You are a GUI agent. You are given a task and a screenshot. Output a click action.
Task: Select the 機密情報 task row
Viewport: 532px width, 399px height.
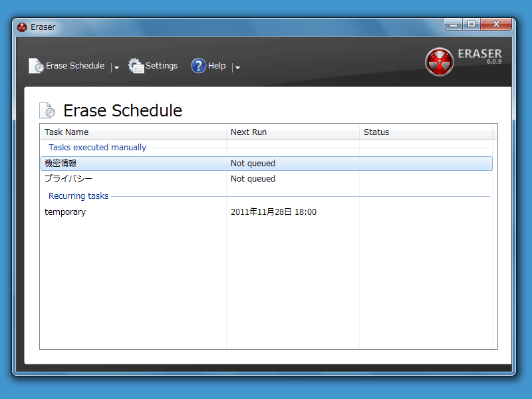coord(267,164)
